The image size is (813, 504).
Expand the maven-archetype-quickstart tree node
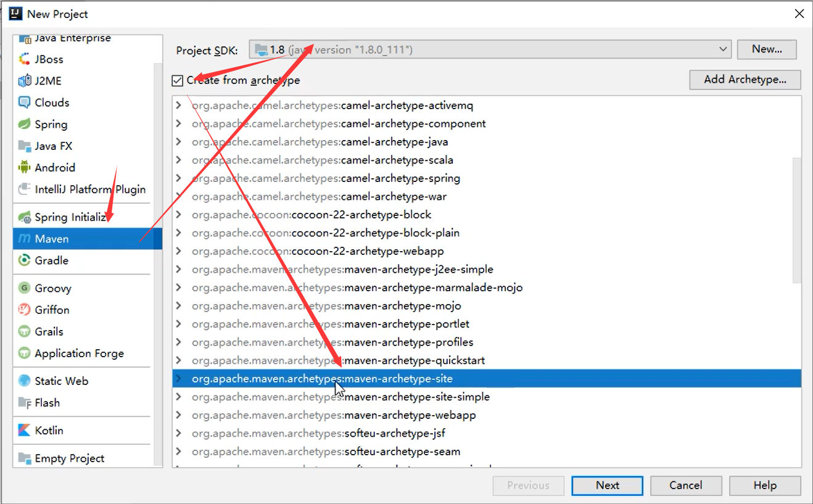(x=179, y=360)
